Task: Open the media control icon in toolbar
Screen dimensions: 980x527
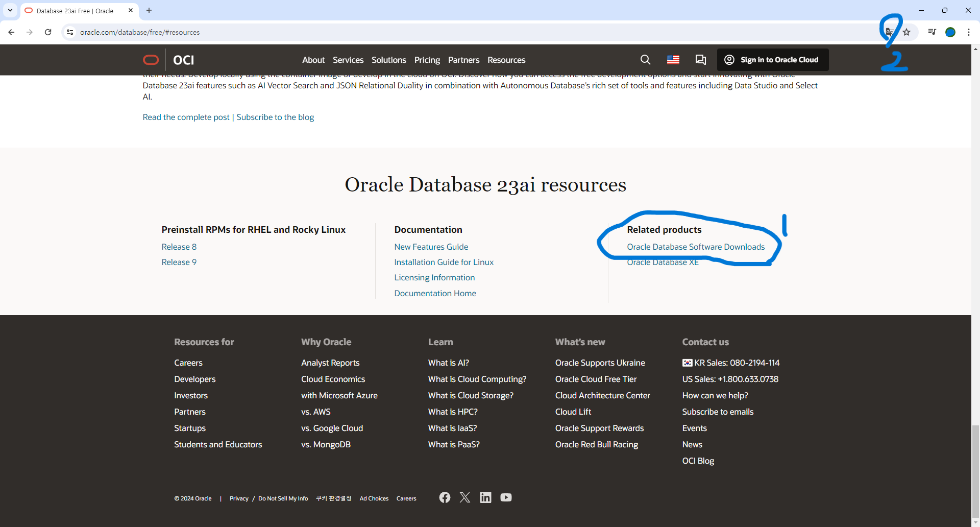Action: point(932,32)
